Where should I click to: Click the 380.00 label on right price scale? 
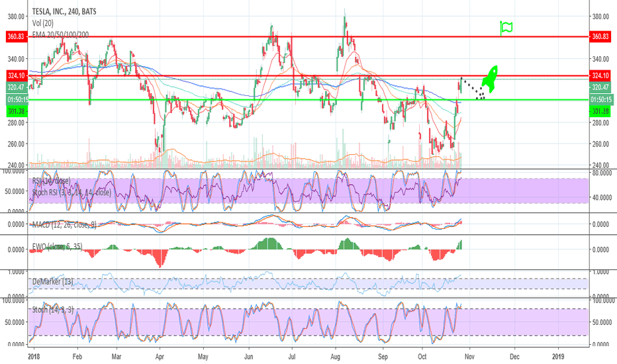pyautogui.click(x=600, y=17)
